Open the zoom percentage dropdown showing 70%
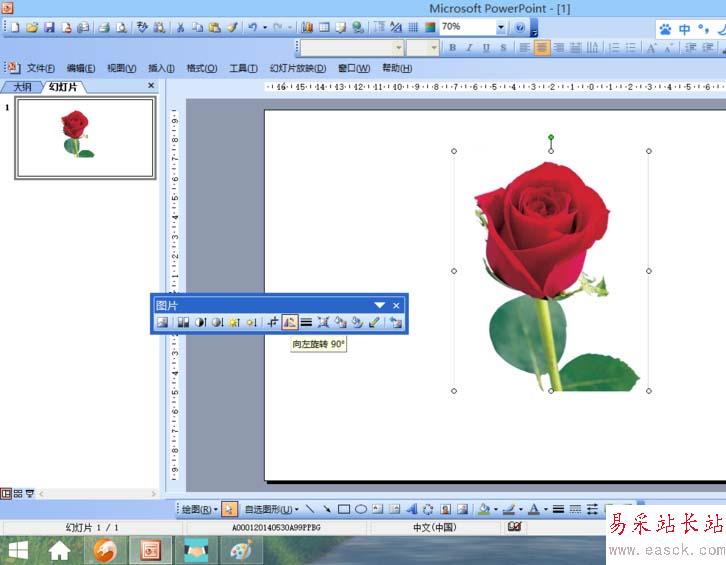This screenshot has width=726, height=565. [x=501, y=27]
